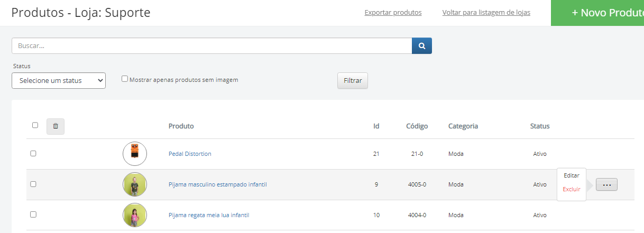The width and height of the screenshot is (644, 233).
Task: Open the Exportar produtos link
Action: (x=393, y=13)
